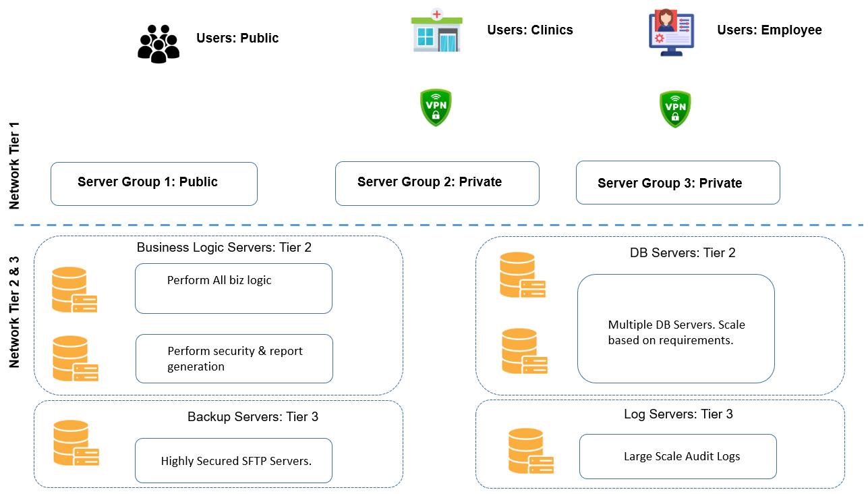
Task: Select server icon beside security & report generation
Action: click(75, 358)
